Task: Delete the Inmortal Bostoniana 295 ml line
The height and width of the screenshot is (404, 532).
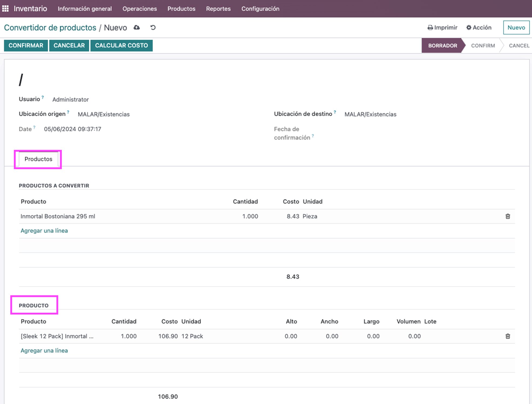Action: pos(508,216)
